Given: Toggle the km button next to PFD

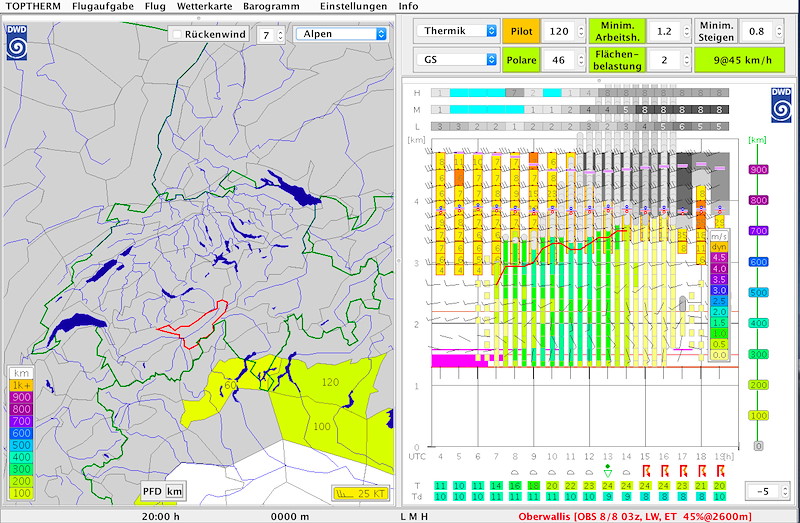Looking at the screenshot, I should 174,491.
